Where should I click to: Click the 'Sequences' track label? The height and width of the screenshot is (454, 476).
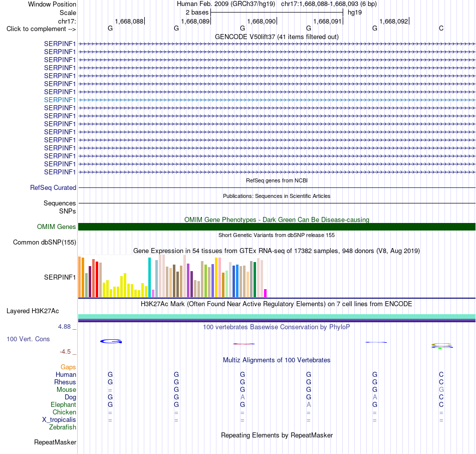60,203
